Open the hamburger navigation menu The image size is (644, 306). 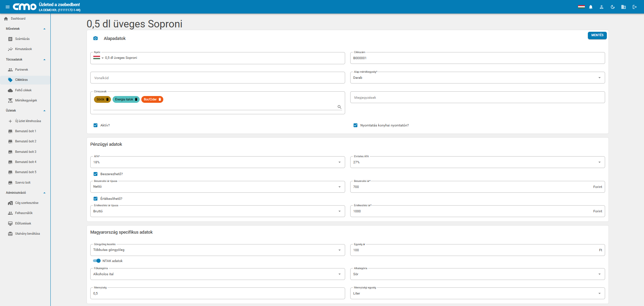[x=7, y=7]
